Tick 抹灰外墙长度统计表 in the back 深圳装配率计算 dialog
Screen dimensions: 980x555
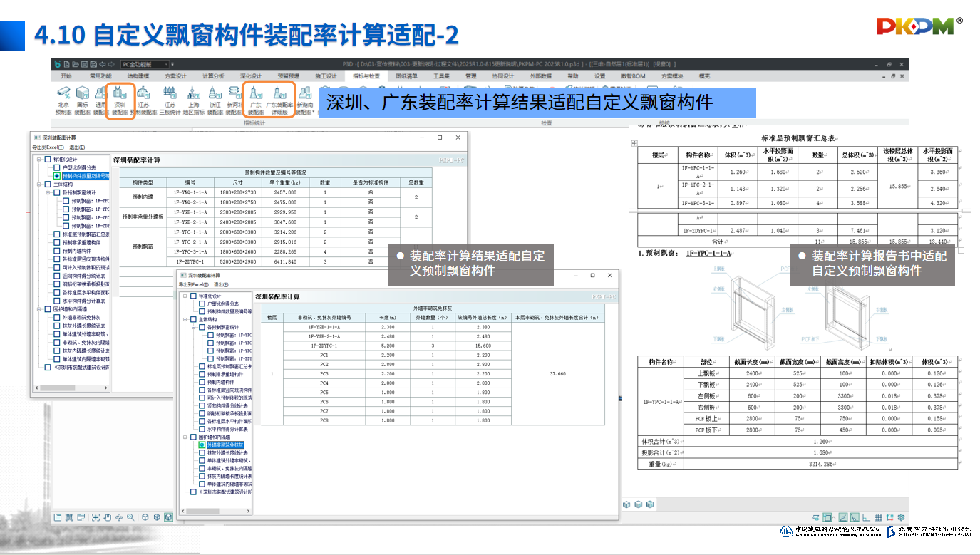(57, 326)
